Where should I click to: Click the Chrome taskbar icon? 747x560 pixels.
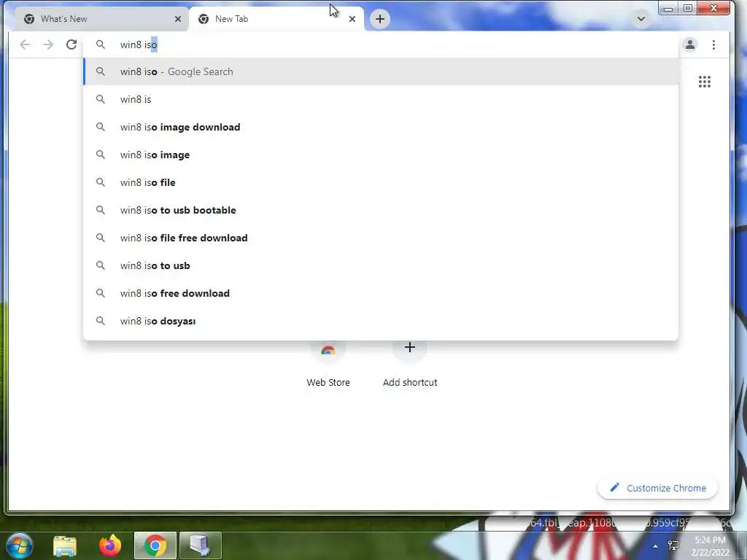(x=155, y=545)
